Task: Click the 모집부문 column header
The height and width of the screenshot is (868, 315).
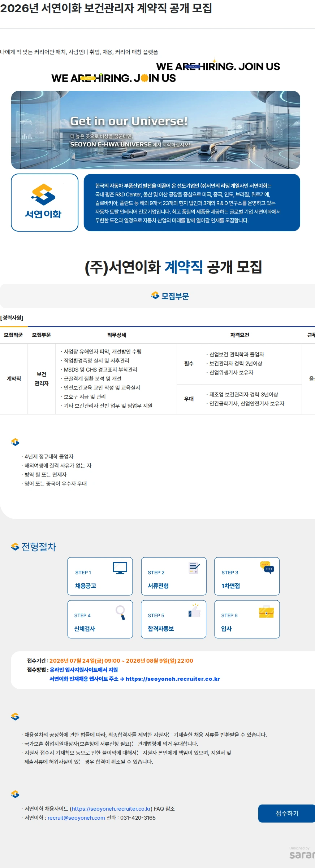Action: click(42, 335)
